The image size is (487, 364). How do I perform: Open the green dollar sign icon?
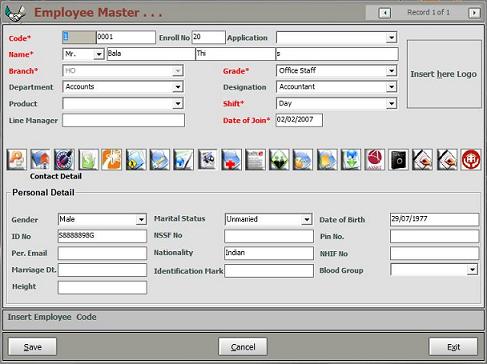point(88,160)
